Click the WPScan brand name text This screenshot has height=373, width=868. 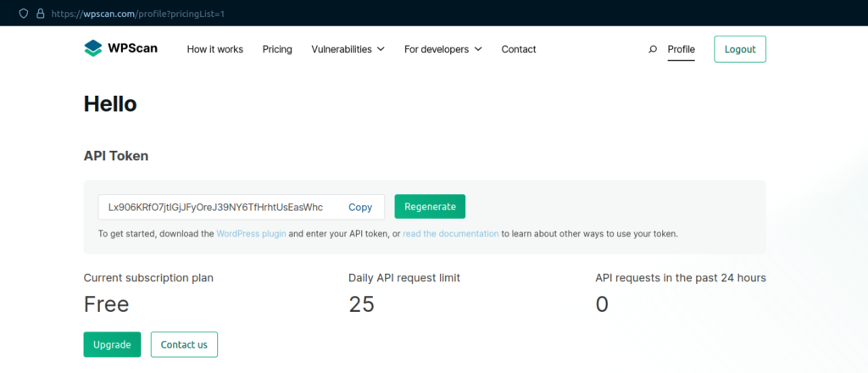pos(133,48)
